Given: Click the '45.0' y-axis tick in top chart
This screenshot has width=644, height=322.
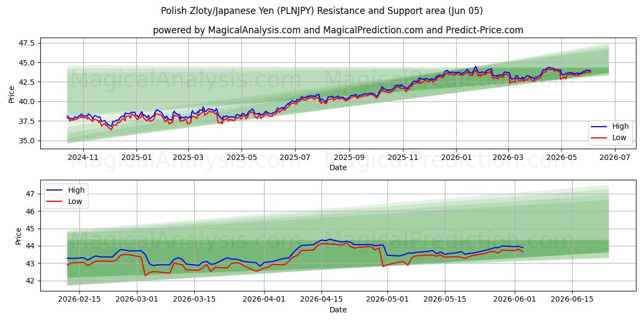Looking at the screenshot, I should pyautogui.click(x=27, y=63).
